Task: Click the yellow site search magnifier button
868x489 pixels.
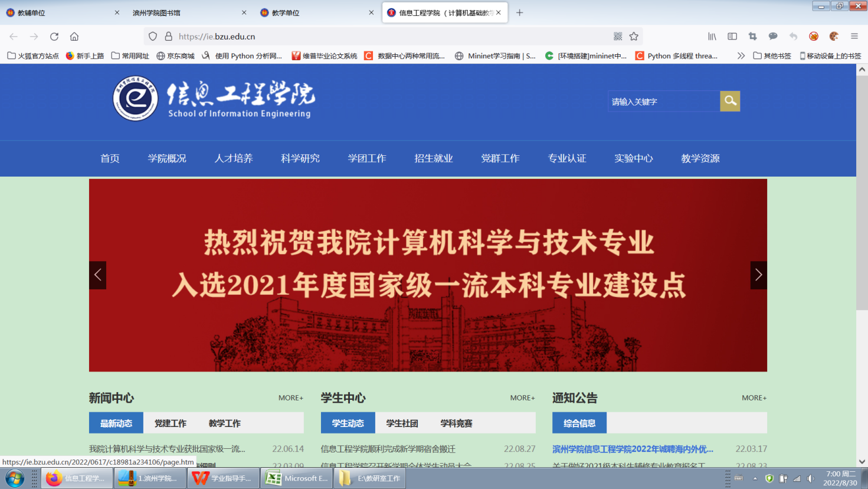Action: coord(730,101)
